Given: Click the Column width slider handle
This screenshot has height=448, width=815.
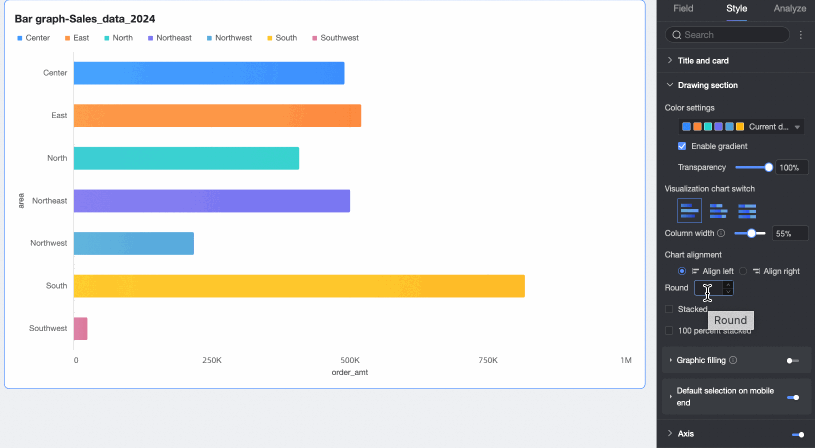Looking at the screenshot, I should 751,233.
